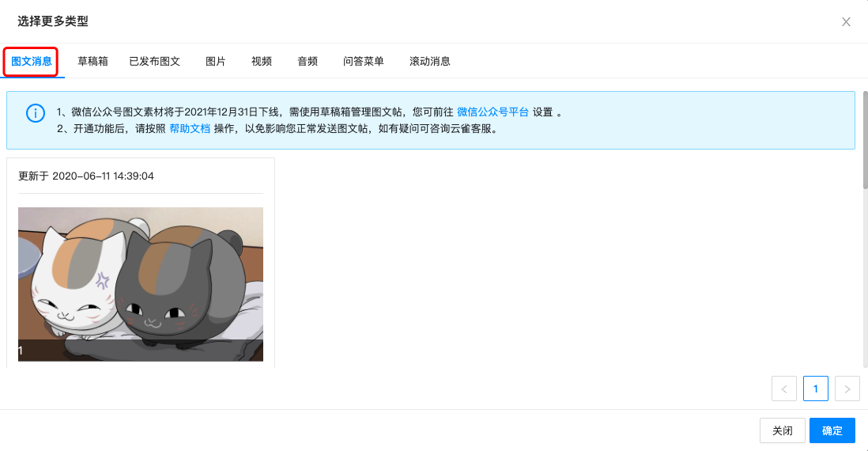Switch to the 滚动消息 tab
Image resolution: width=868 pixels, height=451 pixels.
(x=429, y=62)
